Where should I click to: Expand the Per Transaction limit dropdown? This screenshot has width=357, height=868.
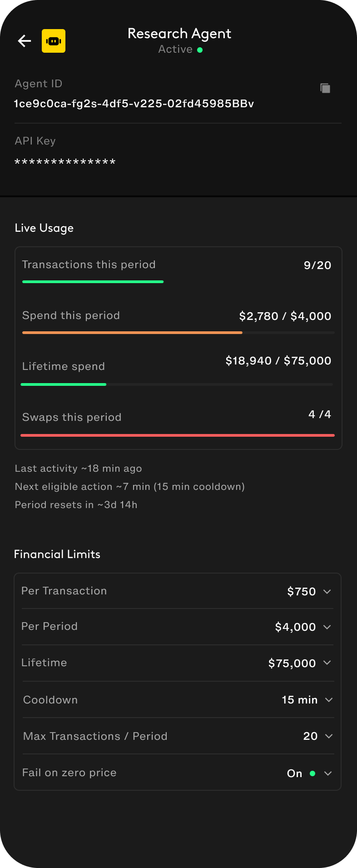click(x=327, y=591)
